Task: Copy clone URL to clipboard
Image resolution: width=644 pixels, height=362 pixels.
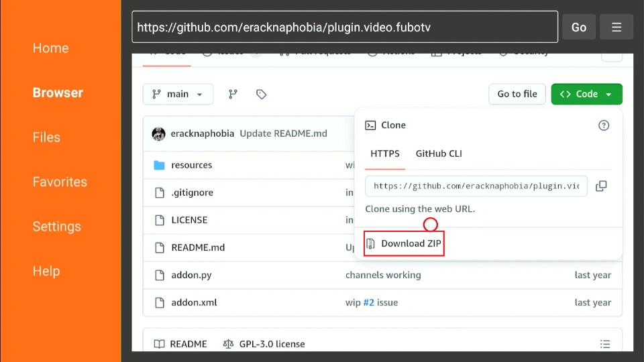Action: click(x=601, y=186)
